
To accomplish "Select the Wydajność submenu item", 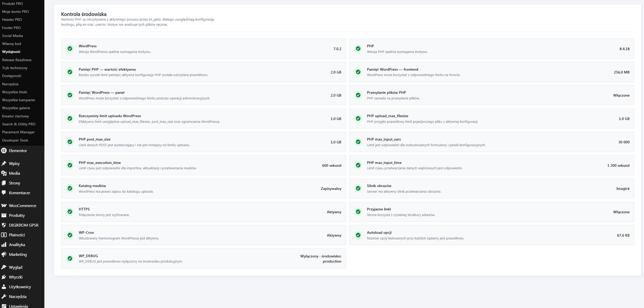I will 11,52.
